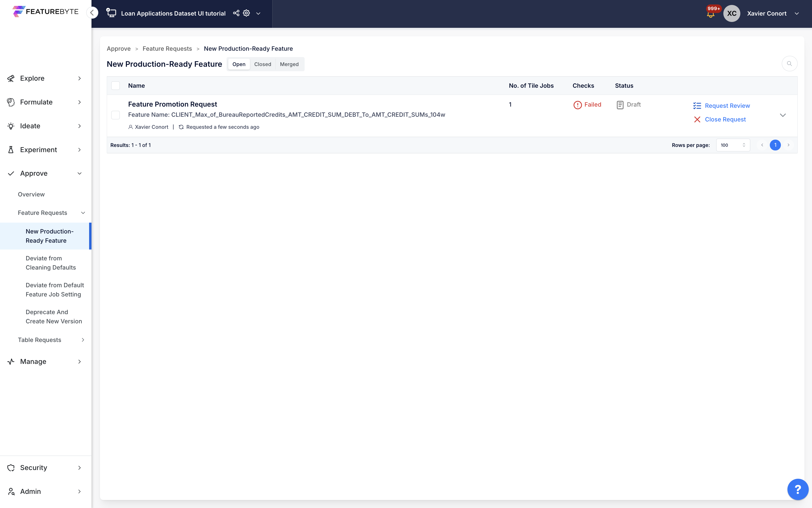Open the table search icon
812x508 pixels.
coord(789,64)
